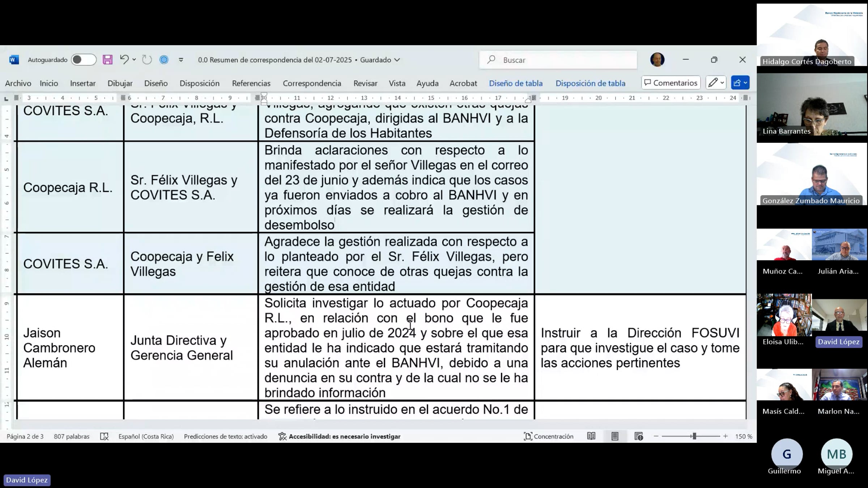The width and height of the screenshot is (868, 488).
Task: Click Accesibilidad: es necesario investigar
Action: [x=339, y=436]
